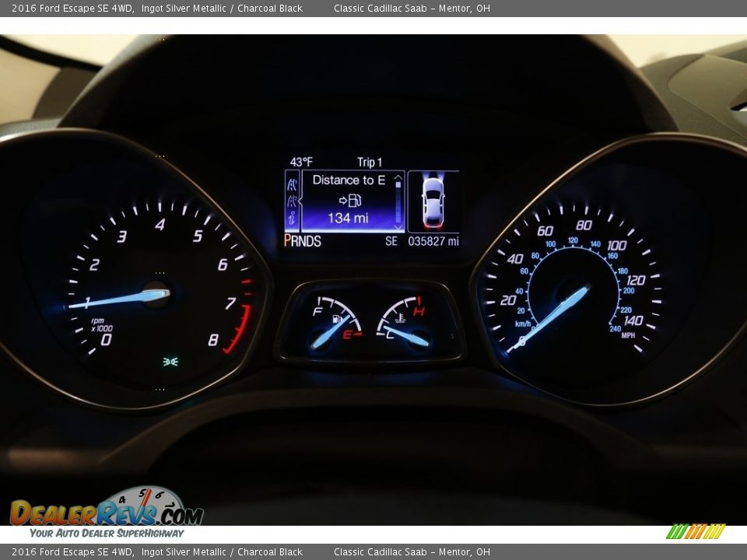Select the top road icon in display sidebar
Viewport: 747px width, 560px height.
click(293, 184)
